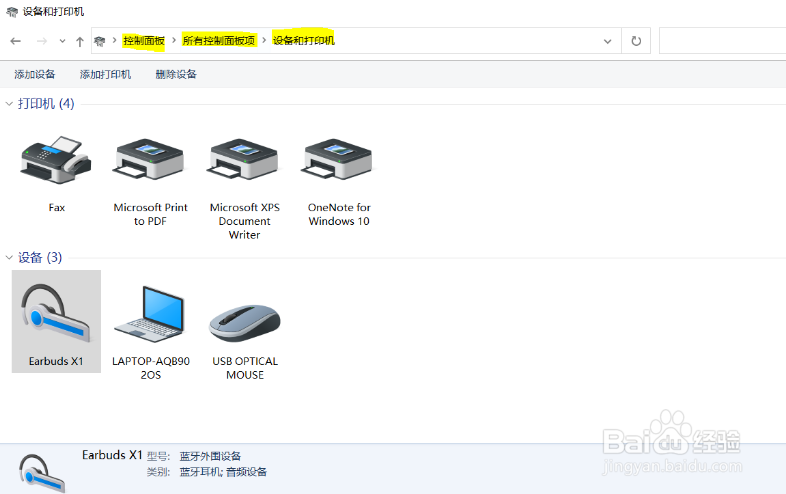Click the Earbuds X1 details pane icon
Screen dimensions: 786x494
coord(42,473)
